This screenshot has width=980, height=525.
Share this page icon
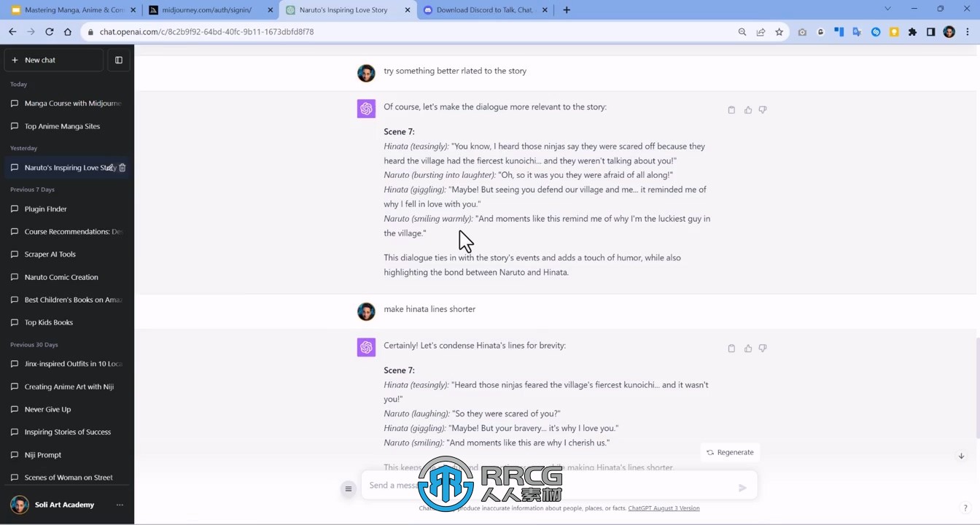pos(761,32)
